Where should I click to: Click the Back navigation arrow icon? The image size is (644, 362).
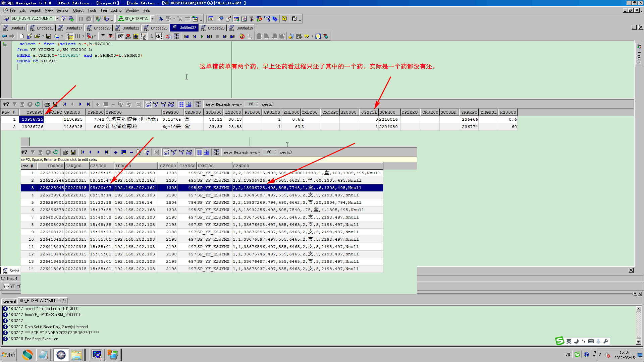coord(4,36)
